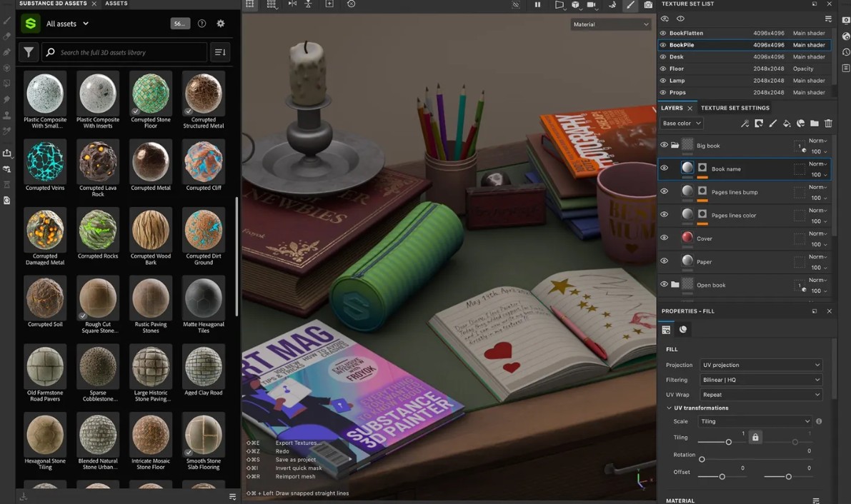Switch to the Assets tab
851x504 pixels.
116,4
